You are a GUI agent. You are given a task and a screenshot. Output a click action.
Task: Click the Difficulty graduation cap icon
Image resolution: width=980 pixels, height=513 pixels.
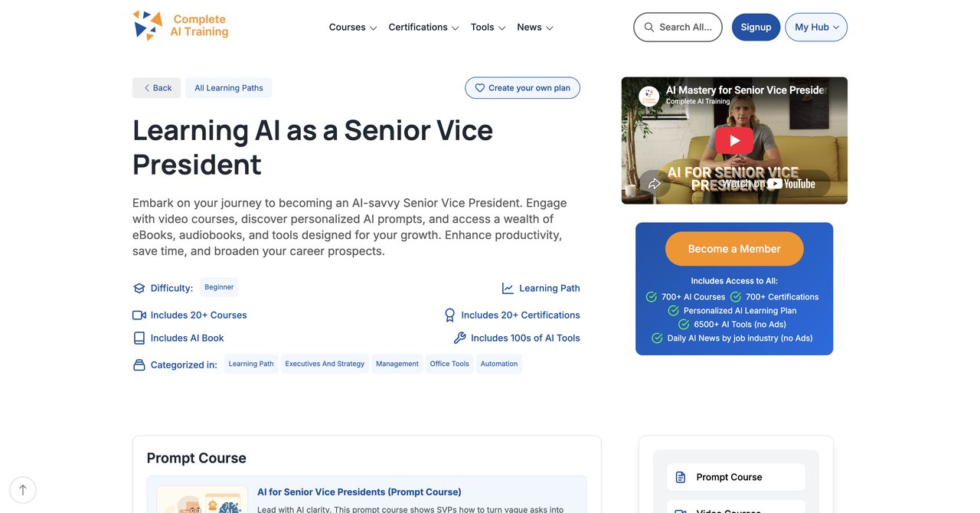pyautogui.click(x=139, y=289)
